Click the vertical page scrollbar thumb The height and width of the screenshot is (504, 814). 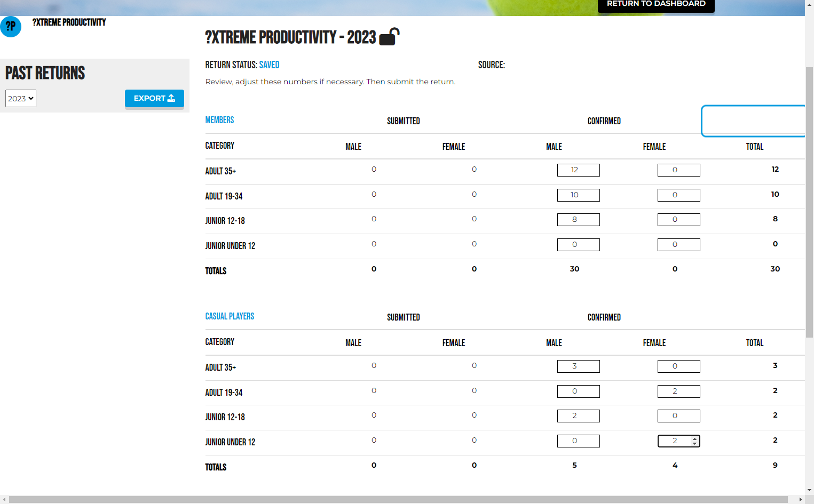[809, 203]
